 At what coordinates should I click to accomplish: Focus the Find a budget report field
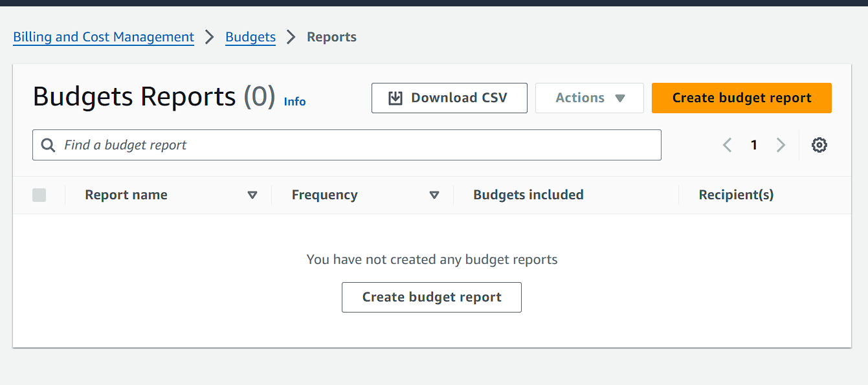347,145
